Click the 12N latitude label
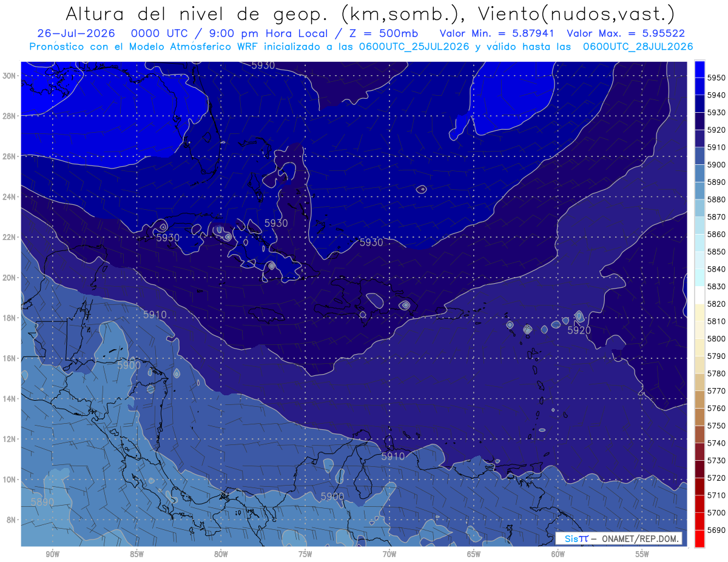The height and width of the screenshot is (562, 728). tap(10, 439)
